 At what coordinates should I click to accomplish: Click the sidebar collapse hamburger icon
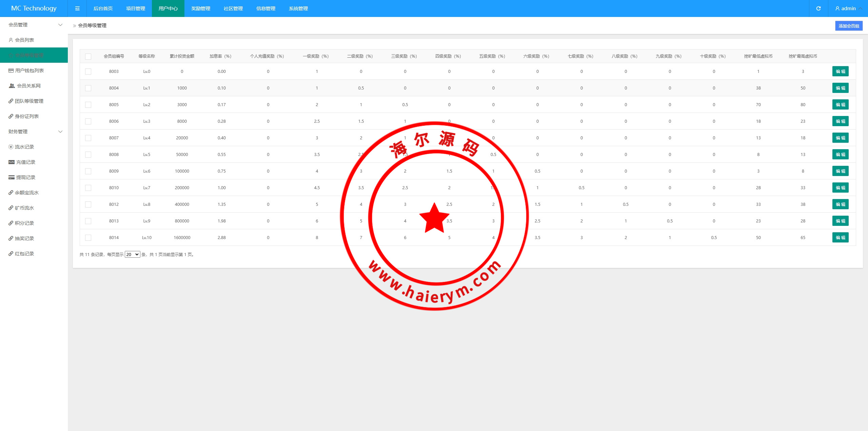[x=77, y=8]
